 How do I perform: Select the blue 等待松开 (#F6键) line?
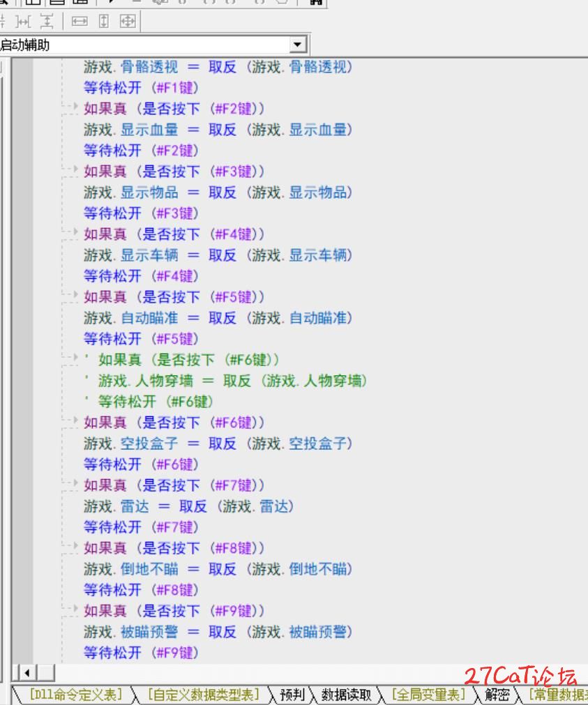(x=141, y=464)
